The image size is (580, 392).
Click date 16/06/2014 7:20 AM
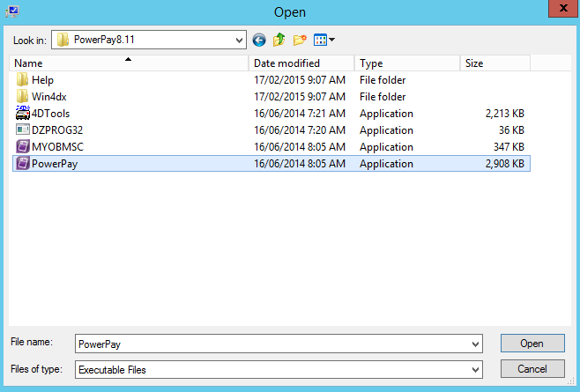[300, 130]
